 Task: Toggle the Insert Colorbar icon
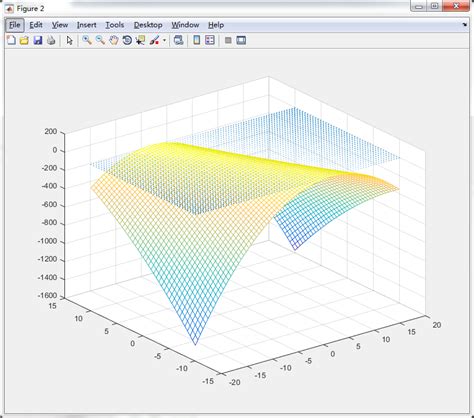pos(197,40)
